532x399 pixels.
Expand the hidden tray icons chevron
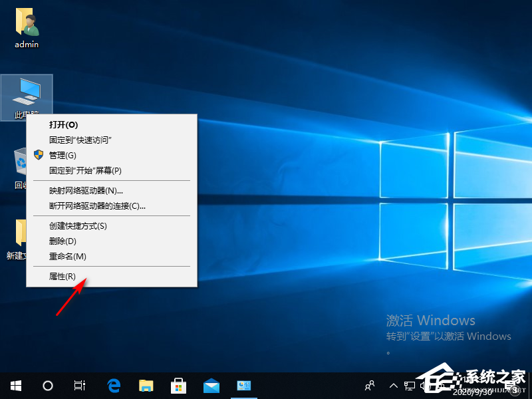coord(394,386)
